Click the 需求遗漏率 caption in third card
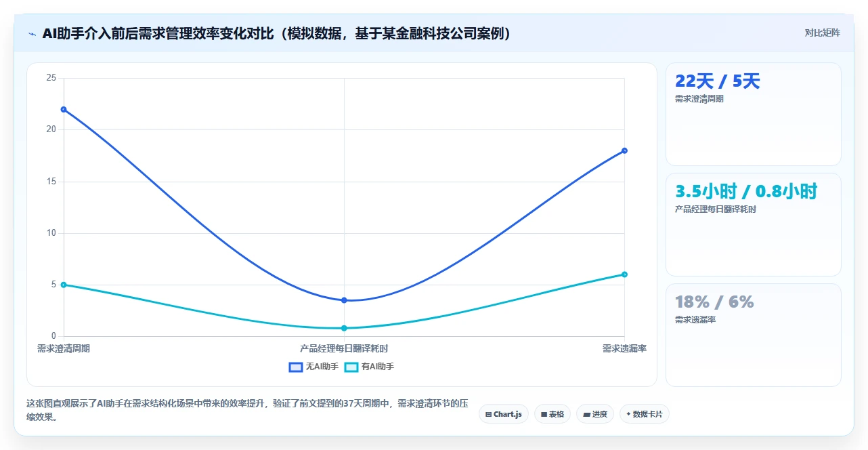 pyautogui.click(x=695, y=320)
